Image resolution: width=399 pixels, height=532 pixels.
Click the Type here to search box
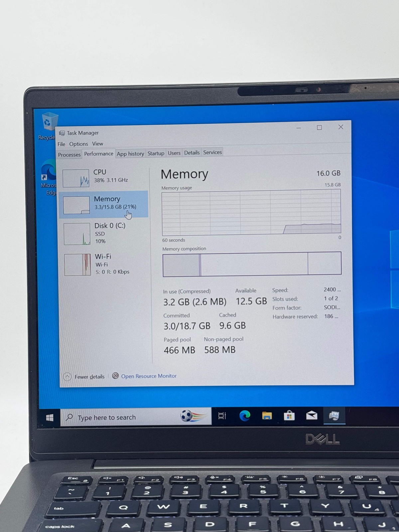136,417
